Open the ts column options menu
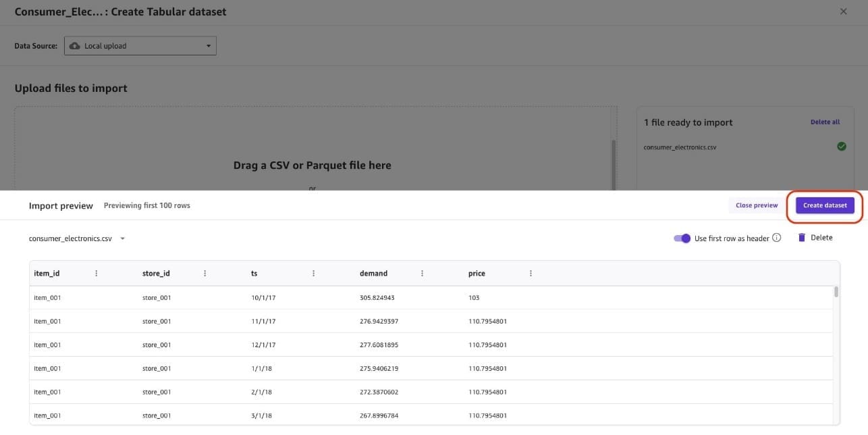The image size is (868, 435). pyautogui.click(x=313, y=273)
